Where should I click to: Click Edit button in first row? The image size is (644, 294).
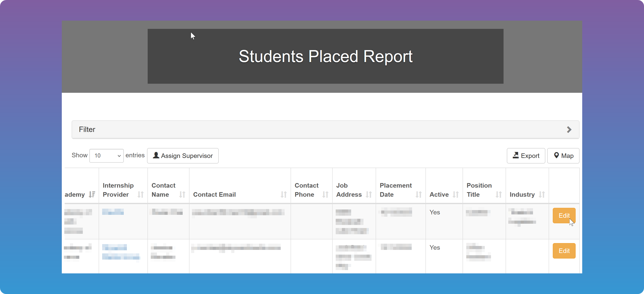[564, 215]
